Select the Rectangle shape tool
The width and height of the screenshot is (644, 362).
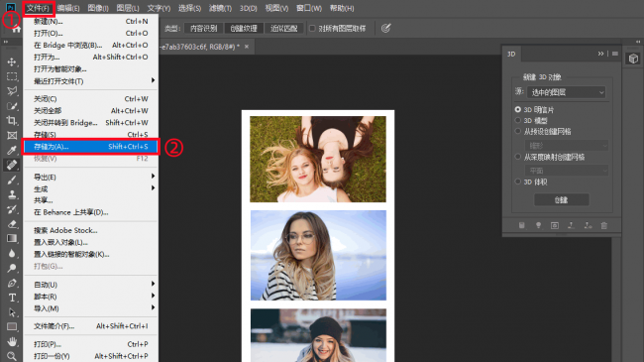(x=12, y=327)
